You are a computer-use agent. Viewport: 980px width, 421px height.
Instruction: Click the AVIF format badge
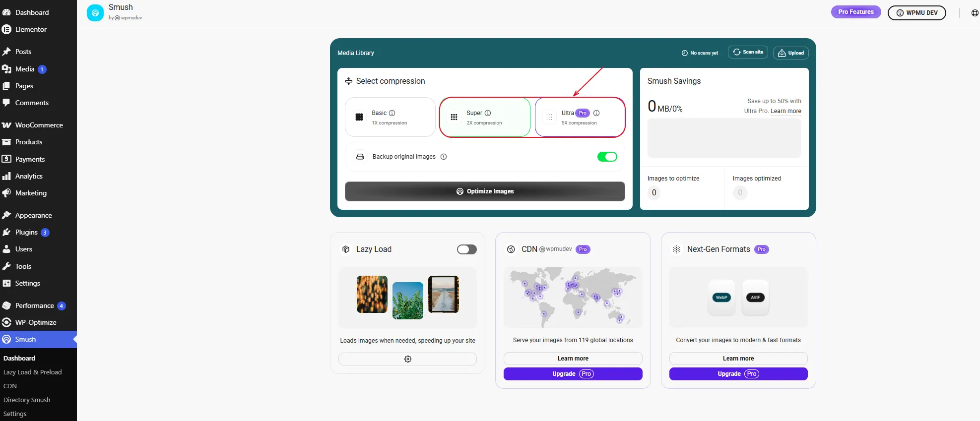pos(755,298)
